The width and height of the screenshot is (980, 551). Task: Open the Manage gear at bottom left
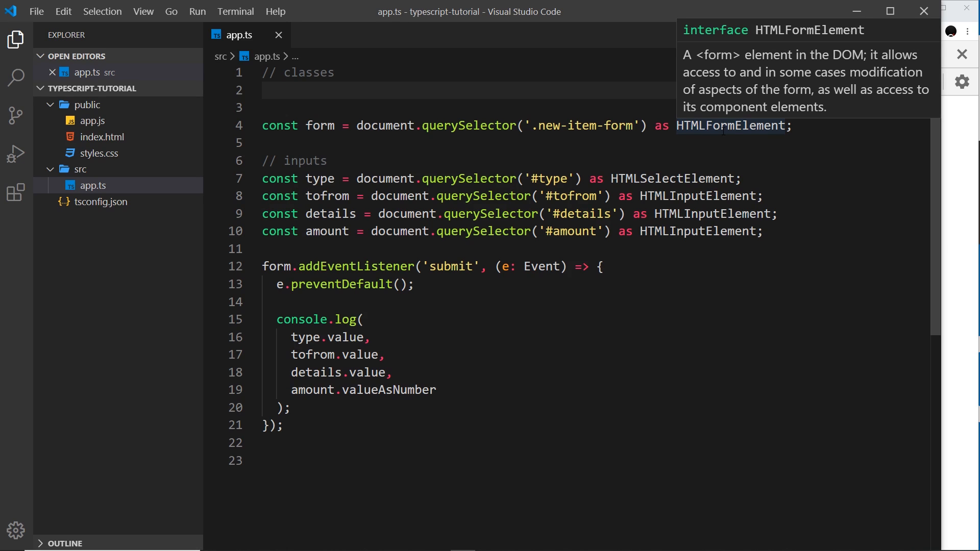[16, 531]
